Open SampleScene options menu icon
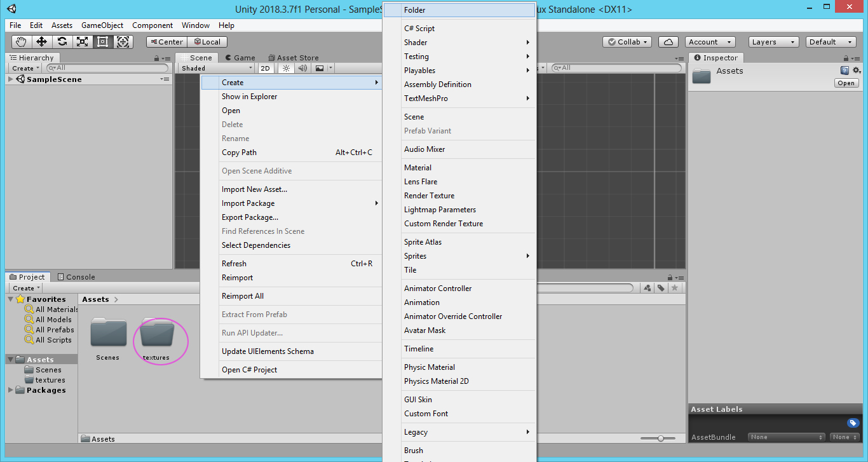 (165, 79)
